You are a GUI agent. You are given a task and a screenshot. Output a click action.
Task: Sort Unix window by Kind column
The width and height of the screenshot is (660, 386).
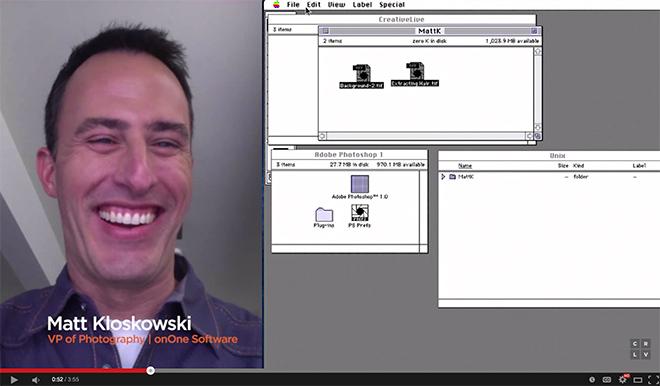578,166
